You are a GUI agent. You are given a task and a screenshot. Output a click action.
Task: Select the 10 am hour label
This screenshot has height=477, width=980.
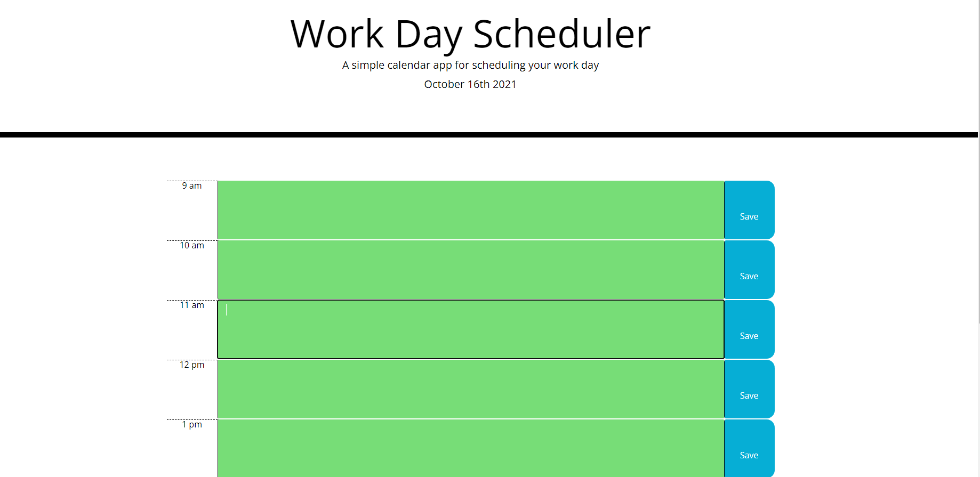click(191, 245)
